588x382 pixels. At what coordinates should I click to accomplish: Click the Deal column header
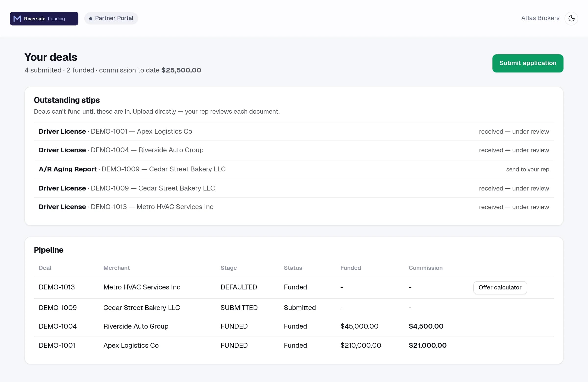(x=45, y=268)
